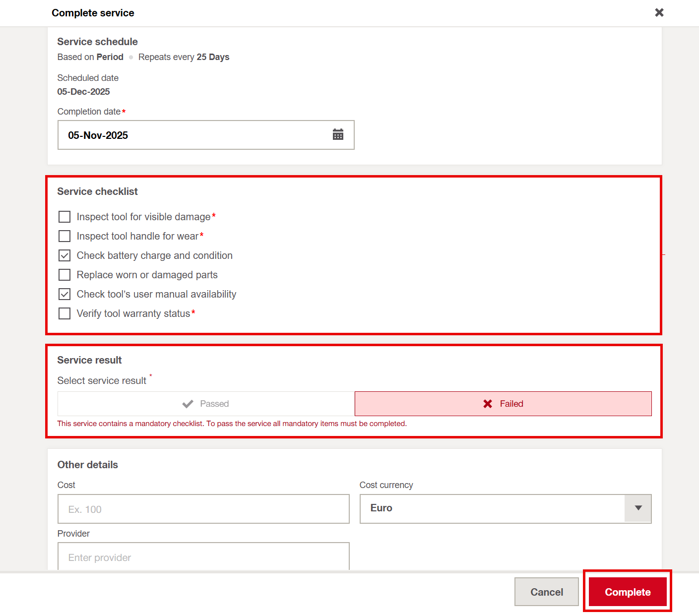The image size is (699, 616).
Task: Uncheck tool's user manual availability
Action: tap(64, 294)
